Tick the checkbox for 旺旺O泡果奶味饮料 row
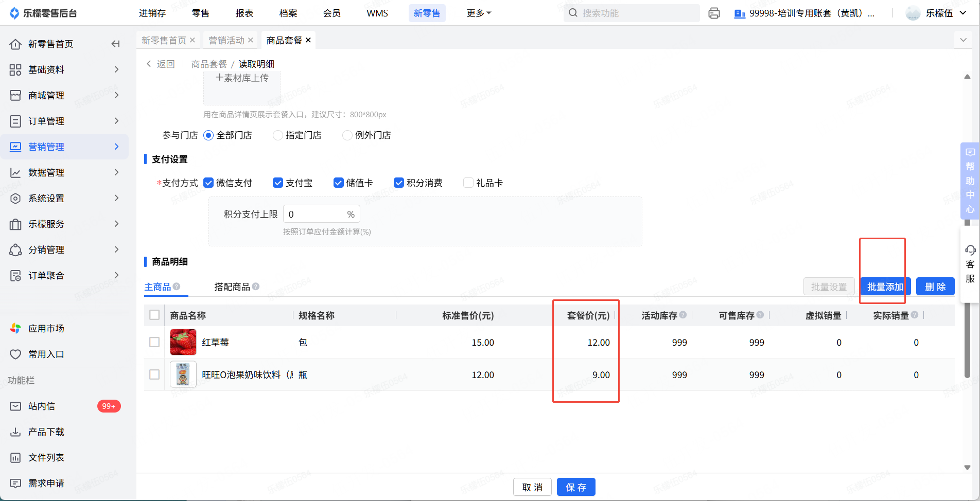The width and height of the screenshot is (980, 501). (154, 374)
